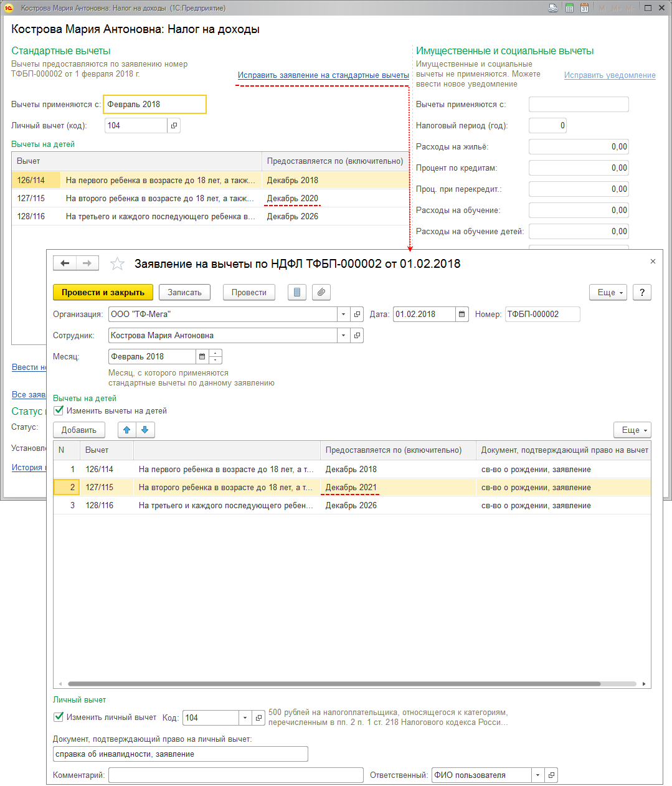Open calculator icon in title bar
672x786 pixels.
[x=569, y=8]
